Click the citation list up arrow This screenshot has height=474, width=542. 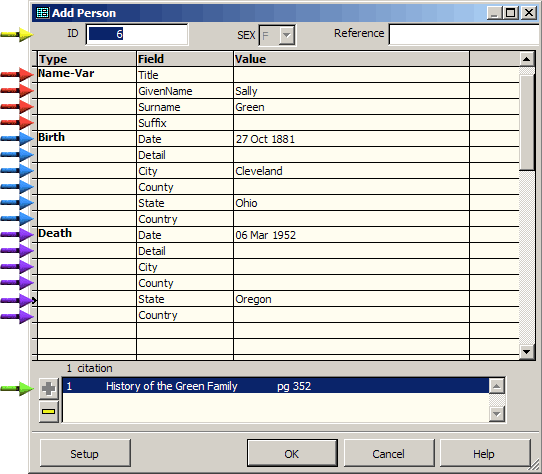[x=497, y=386]
